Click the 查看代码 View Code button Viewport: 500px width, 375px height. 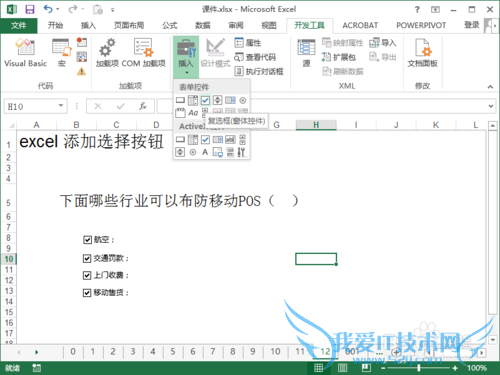[255, 57]
